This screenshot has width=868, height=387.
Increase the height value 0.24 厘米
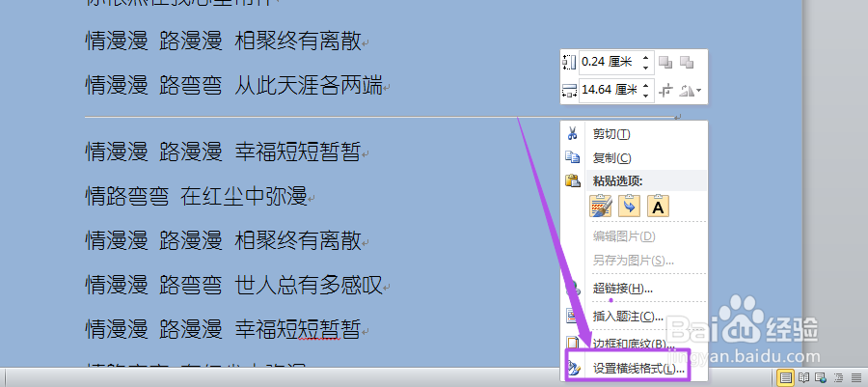tap(645, 58)
